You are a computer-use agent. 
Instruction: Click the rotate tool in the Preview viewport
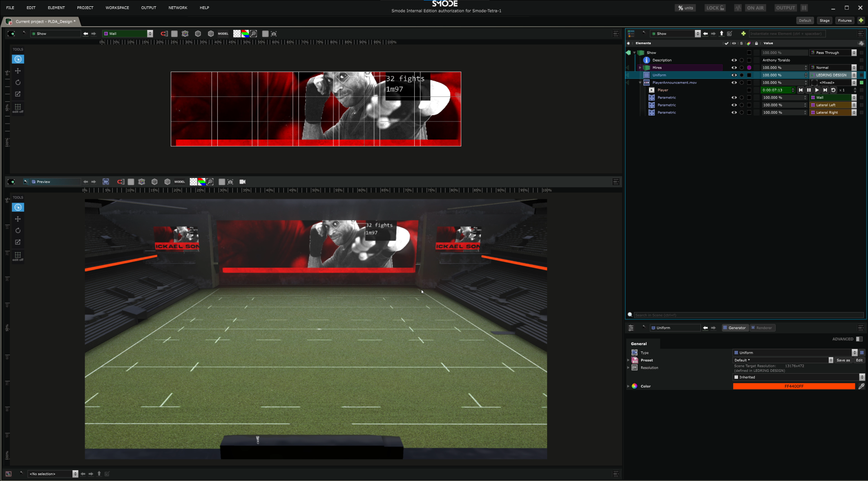[18, 231]
